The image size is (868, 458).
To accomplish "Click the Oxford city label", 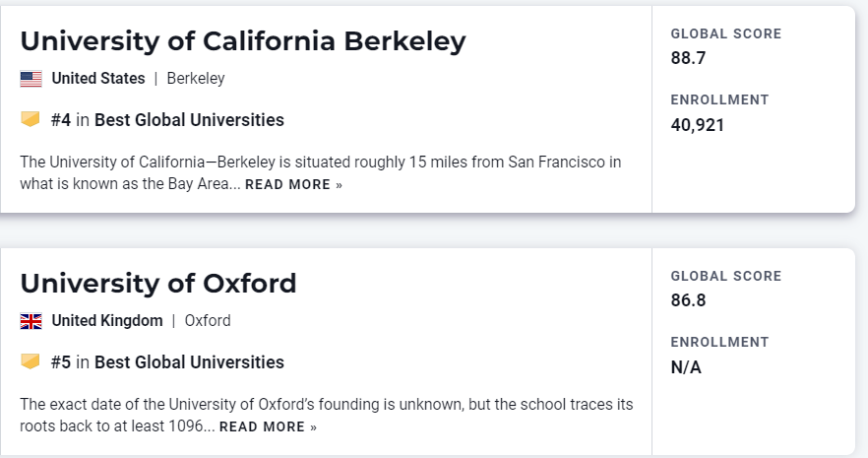I will (208, 321).
